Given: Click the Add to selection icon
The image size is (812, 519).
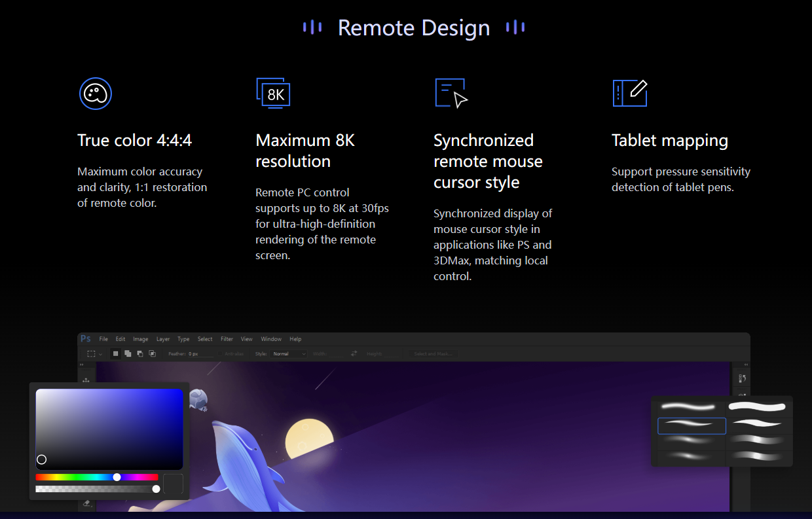Looking at the screenshot, I should (128, 353).
